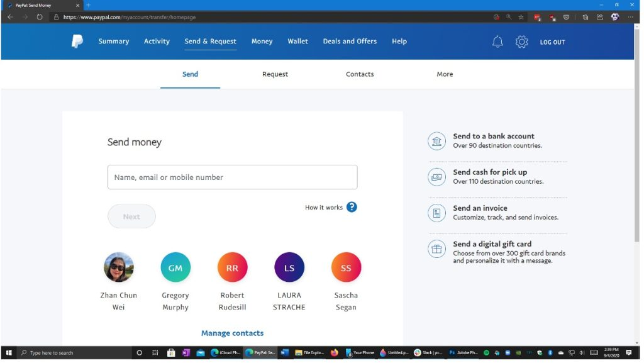Open the notifications bell
This screenshot has width=644, height=363.
point(497,42)
